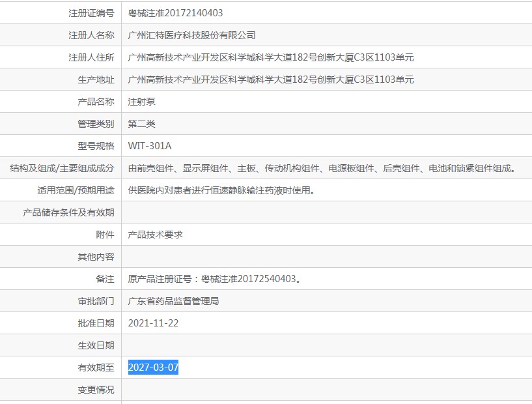Click the remark text 原产品注册证号：粤械注准20172540403

(x=214, y=279)
